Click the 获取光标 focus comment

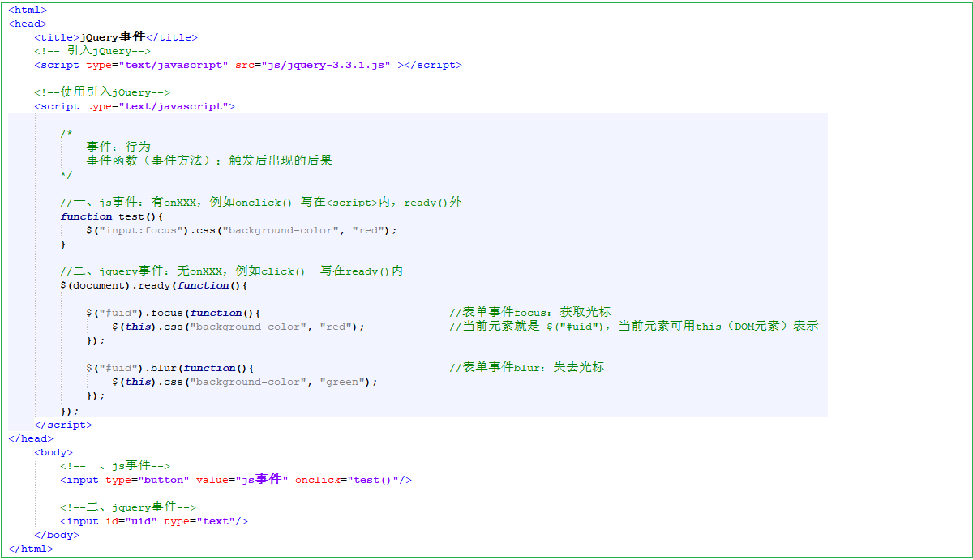530,313
